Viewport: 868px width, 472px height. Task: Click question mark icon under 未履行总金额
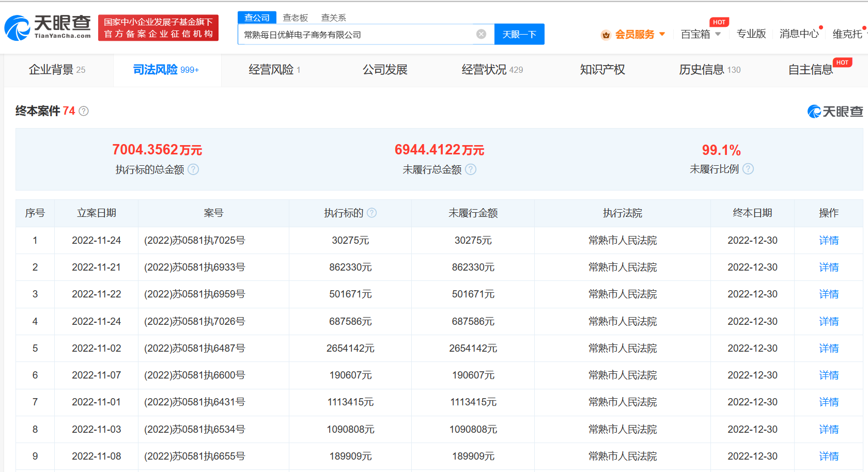click(x=470, y=169)
